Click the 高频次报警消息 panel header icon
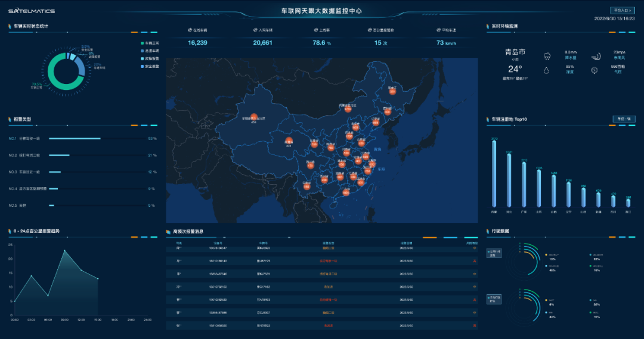This screenshot has height=339, width=644. [168, 232]
